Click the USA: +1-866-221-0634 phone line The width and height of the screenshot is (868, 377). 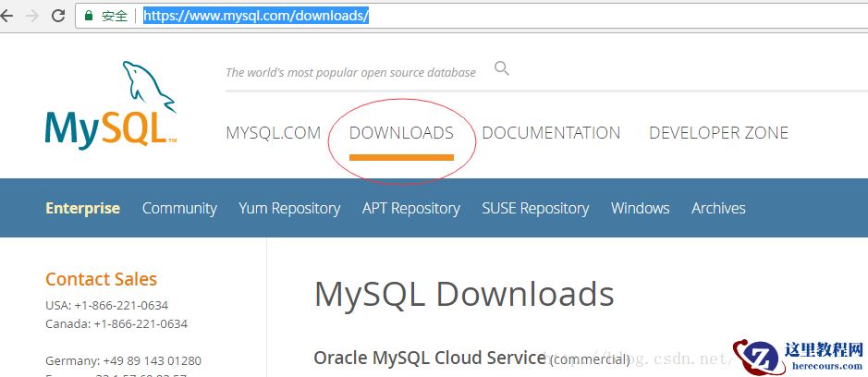(107, 305)
